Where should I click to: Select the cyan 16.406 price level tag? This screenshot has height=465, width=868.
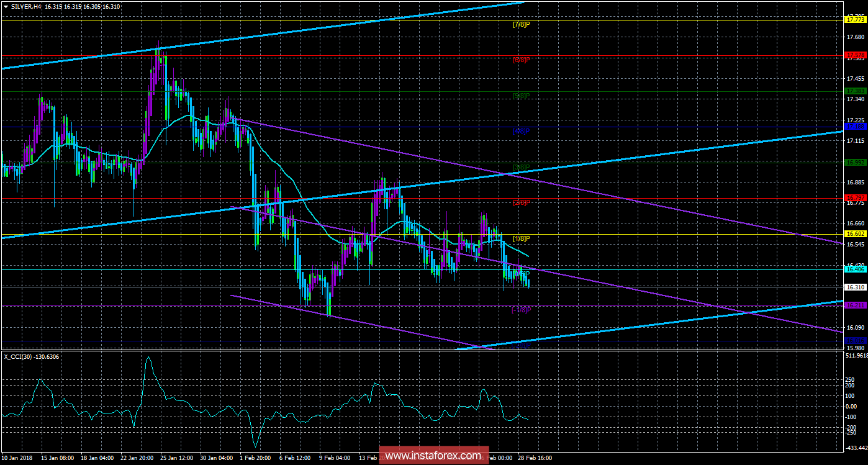pyautogui.click(x=854, y=269)
